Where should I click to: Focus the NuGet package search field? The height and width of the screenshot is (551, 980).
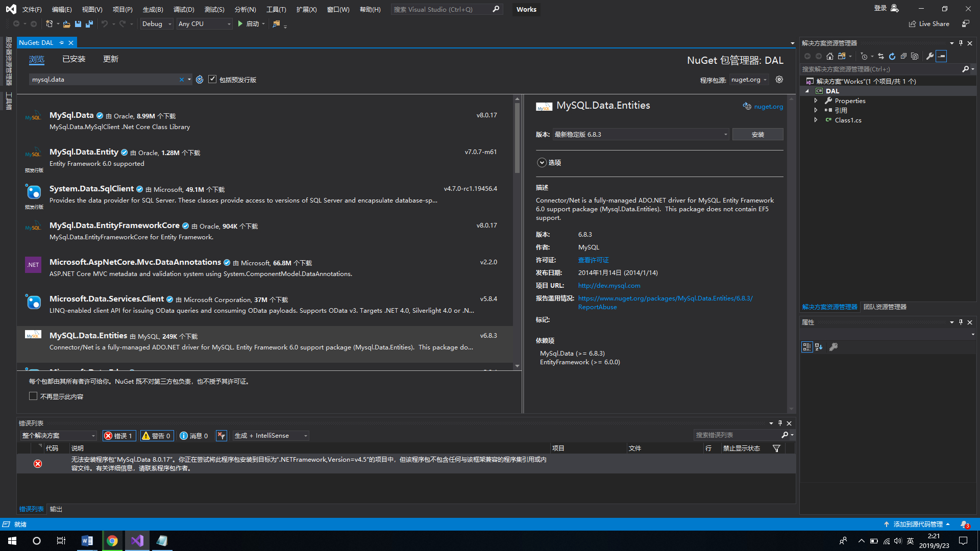tap(104, 80)
